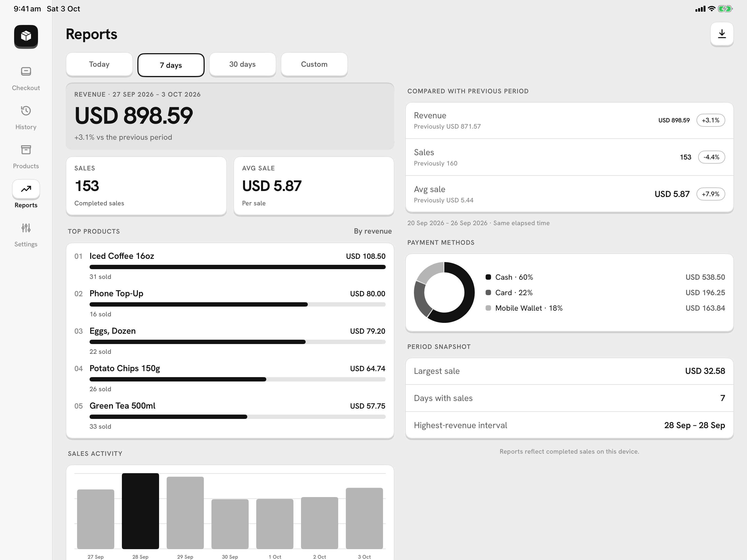Go to Products box icon
The image size is (747, 560).
pos(26,150)
